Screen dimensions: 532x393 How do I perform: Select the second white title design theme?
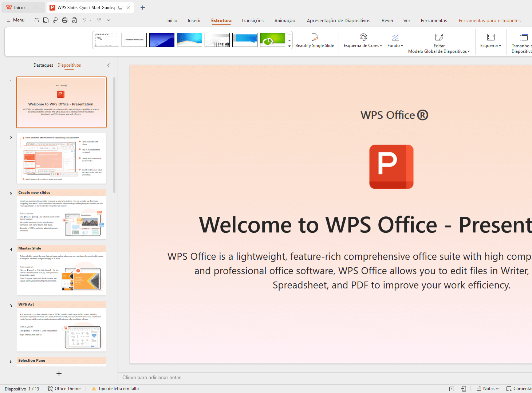[x=134, y=40]
